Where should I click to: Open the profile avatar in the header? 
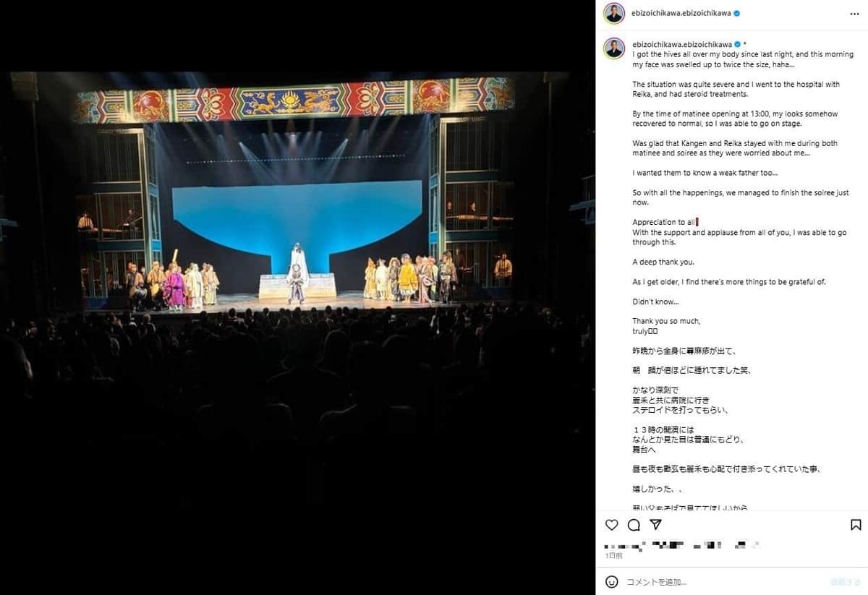point(614,13)
